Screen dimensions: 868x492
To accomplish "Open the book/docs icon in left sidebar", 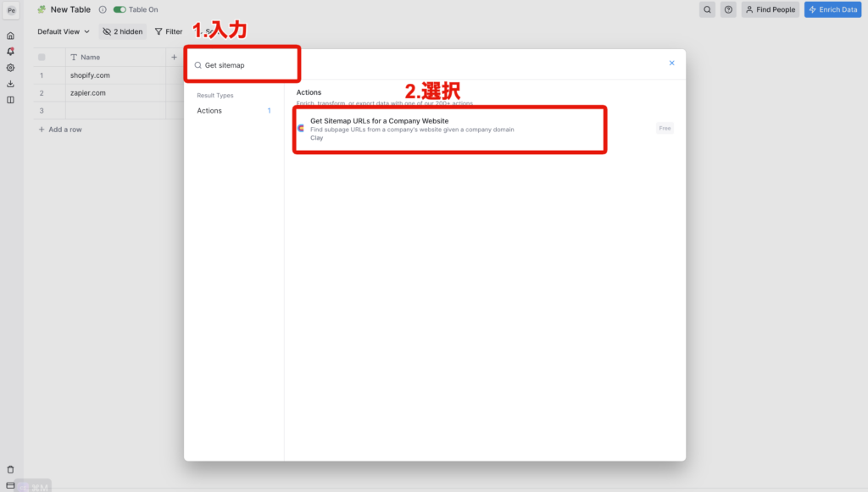I will tap(10, 100).
